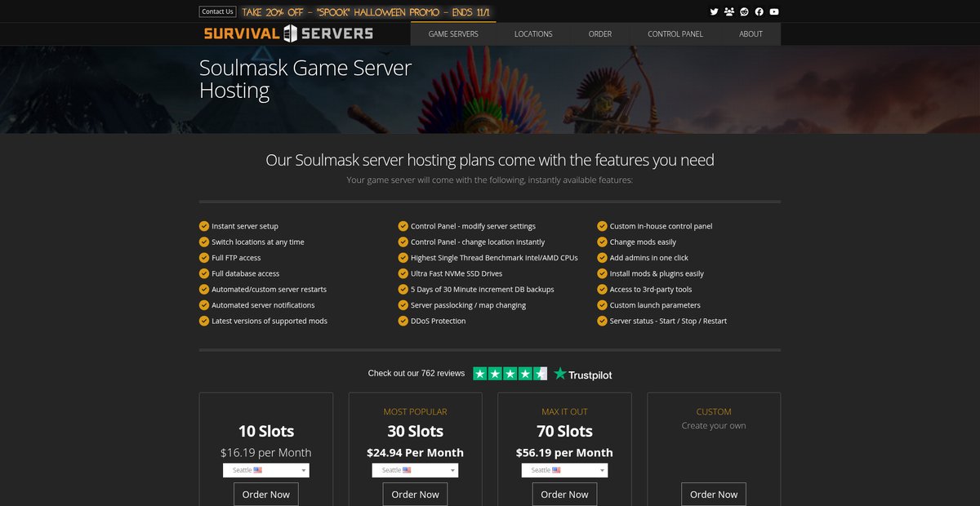Screen dimensions: 980x506
Task: Click the "$16.19 per Month" price
Action: pyautogui.click(x=266, y=452)
